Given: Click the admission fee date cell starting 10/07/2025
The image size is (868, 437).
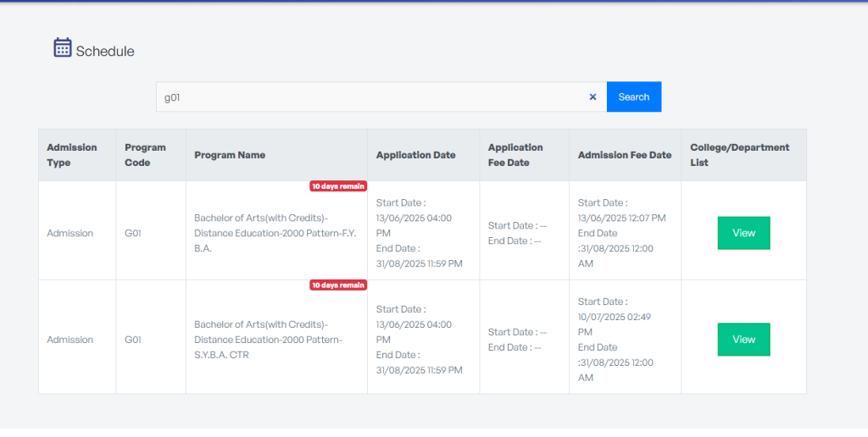Looking at the screenshot, I should coord(622,340).
